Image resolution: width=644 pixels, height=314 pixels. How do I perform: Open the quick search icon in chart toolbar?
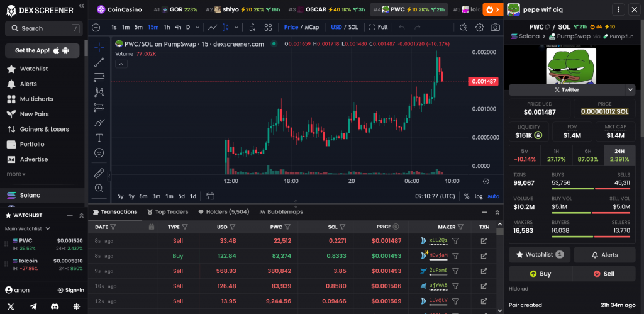click(464, 28)
